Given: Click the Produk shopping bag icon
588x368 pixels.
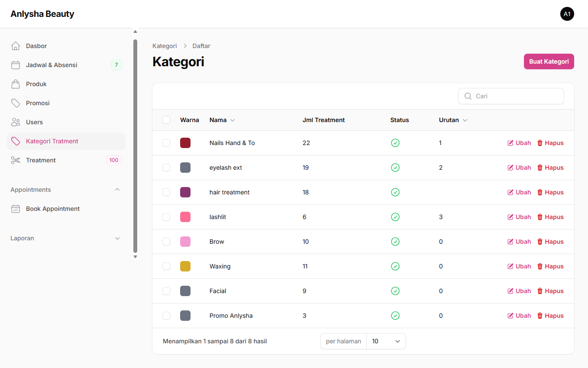Looking at the screenshot, I should (x=16, y=84).
